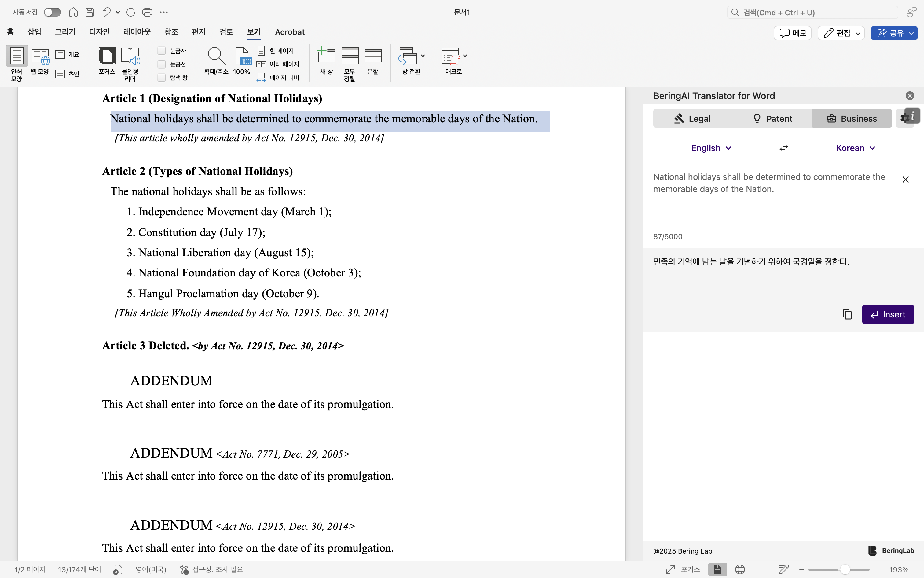The width and height of the screenshot is (924, 578).
Task: Switch to Web Layout view
Action: pyautogui.click(x=40, y=61)
